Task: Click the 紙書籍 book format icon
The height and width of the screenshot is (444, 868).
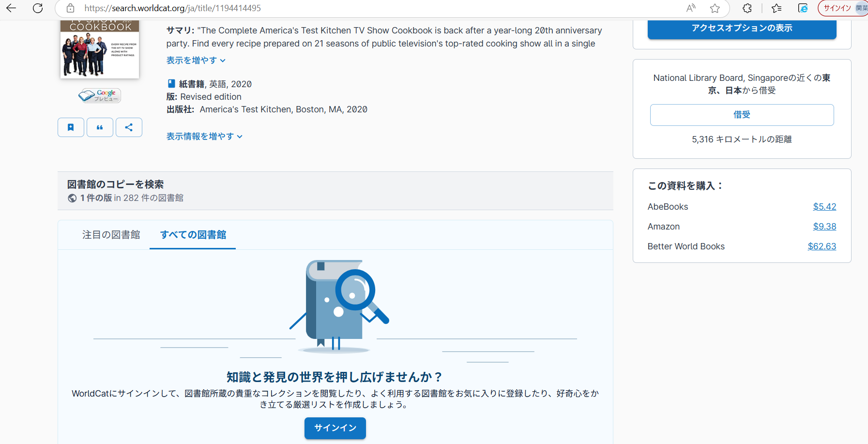Action: tap(171, 83)
